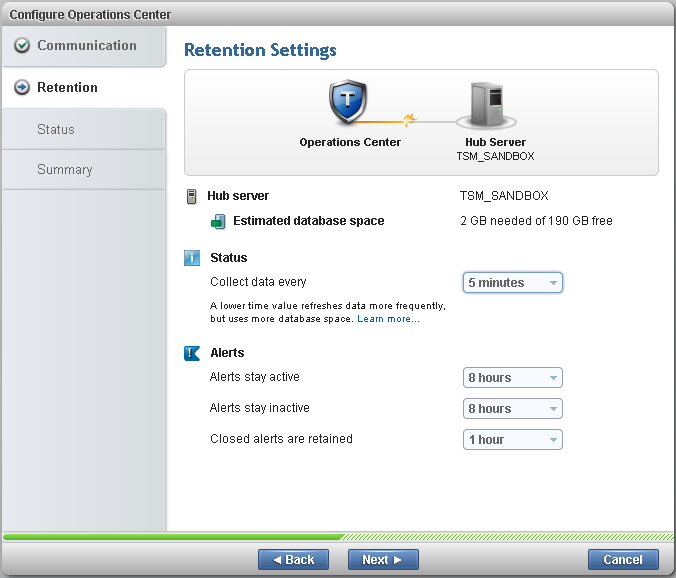Go Back to the previous page

(293, 560)
